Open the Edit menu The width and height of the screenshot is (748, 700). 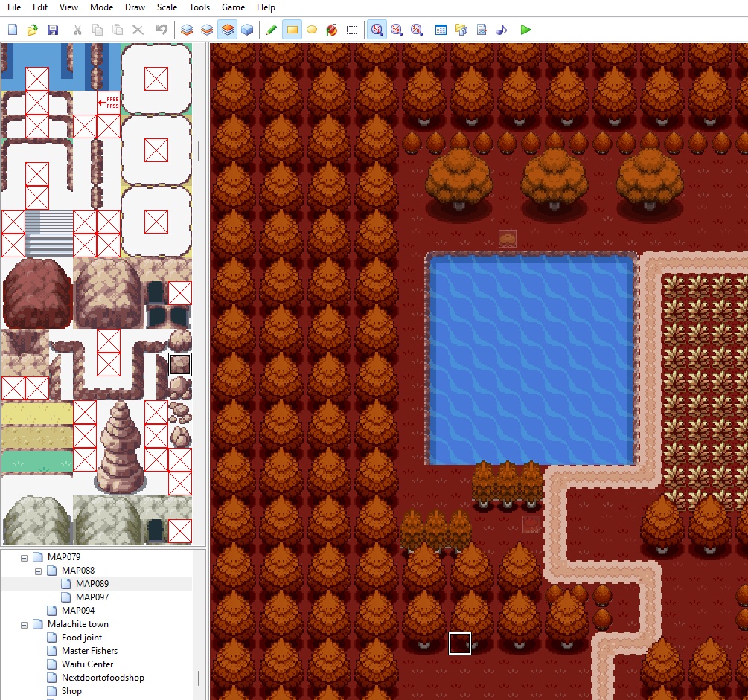tap(40, 7)
